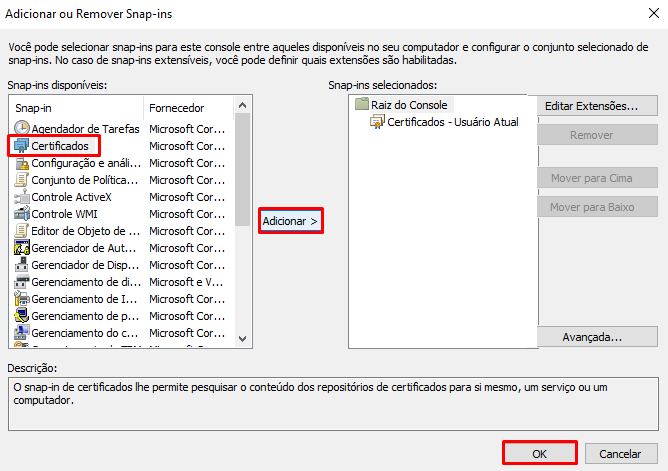Click the Fornecedor column header
The image size is (668, 471).
pyautogui.click(x=190, y=107)
